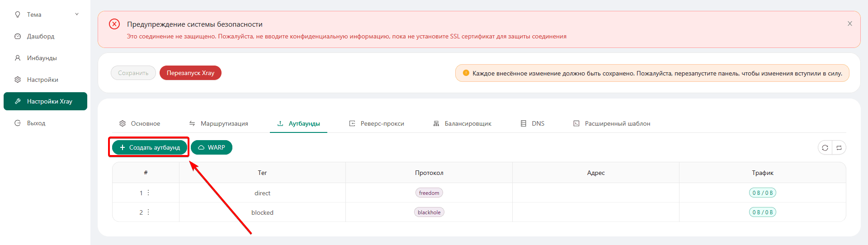Click the WARP cloud button
Viewport: 868px width, 245px height.
(212, 147)
